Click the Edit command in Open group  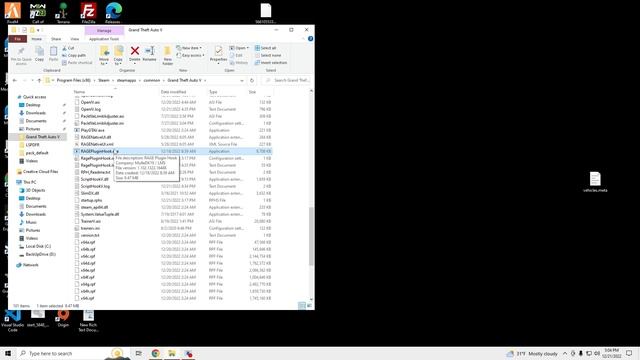coord(236,55)
